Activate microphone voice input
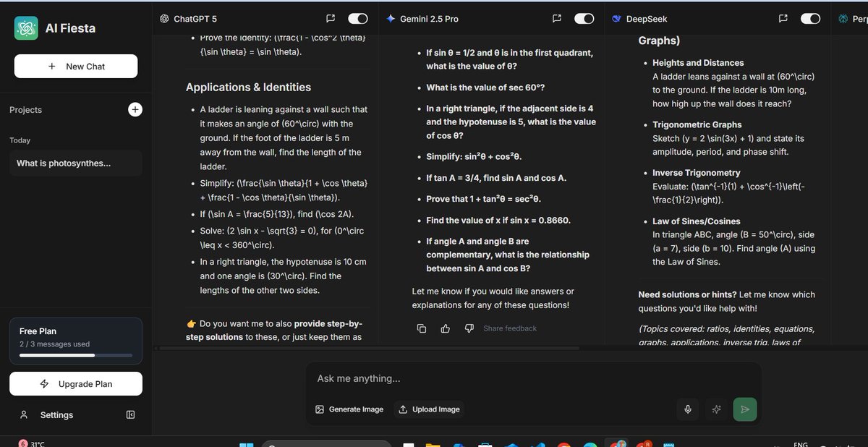Screen dimensions: 868x447 [688, 409]
